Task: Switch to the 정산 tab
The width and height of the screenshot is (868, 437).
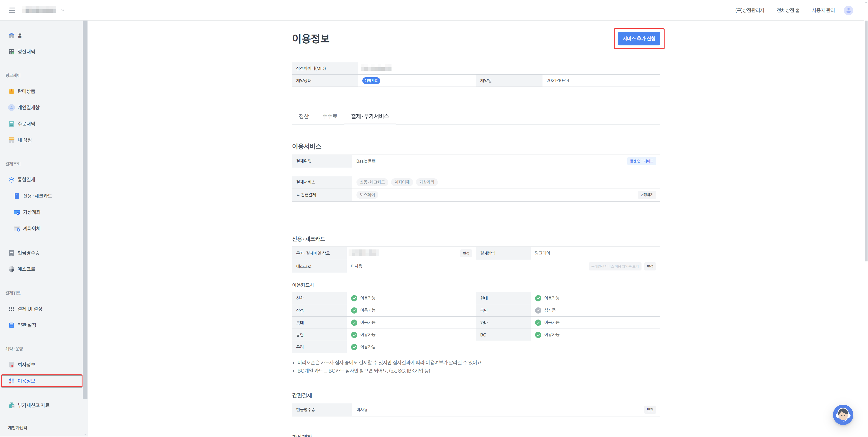Action: pos(304,116)
